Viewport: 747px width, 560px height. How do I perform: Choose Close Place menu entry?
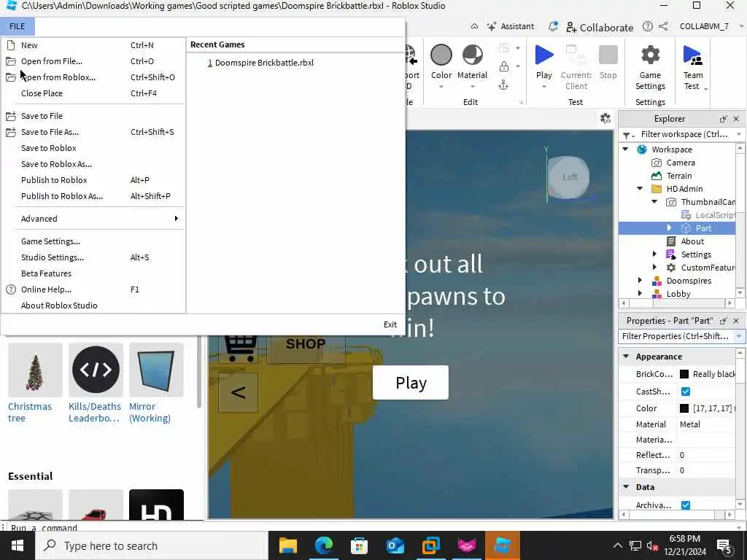coord(94,93)
